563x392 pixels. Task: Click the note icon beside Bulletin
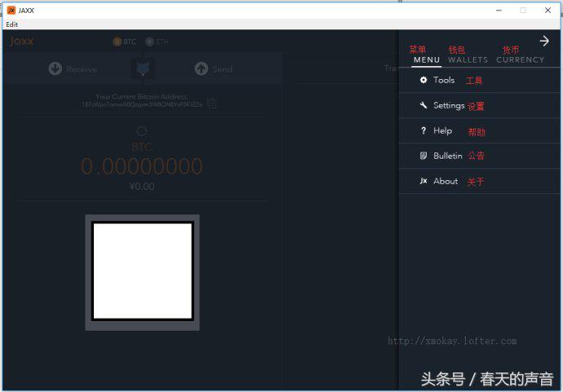pos(423,156)
